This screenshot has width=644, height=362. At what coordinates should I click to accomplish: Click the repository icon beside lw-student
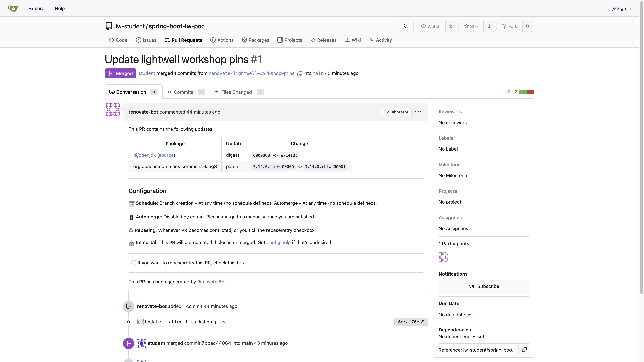pyautogui.click(x=109, y=26)
